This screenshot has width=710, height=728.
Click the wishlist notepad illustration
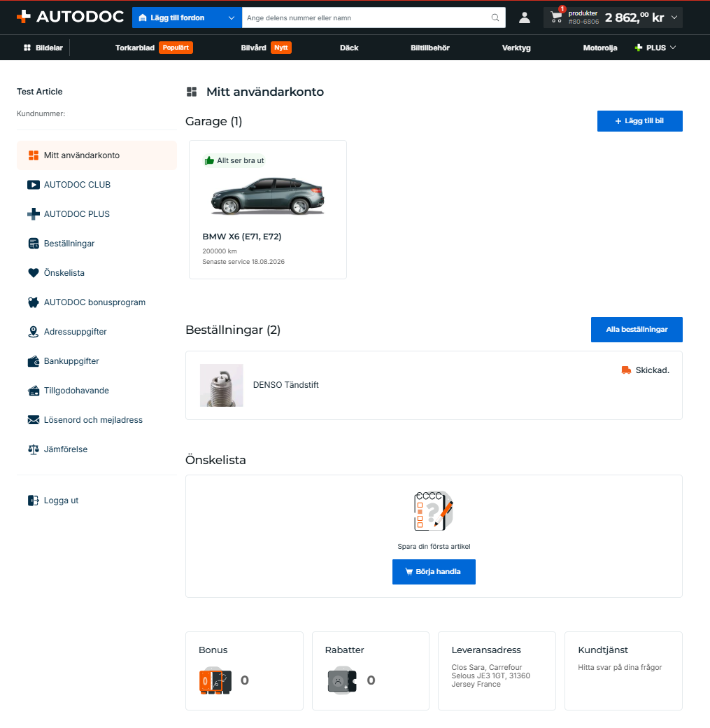(434, 511)
